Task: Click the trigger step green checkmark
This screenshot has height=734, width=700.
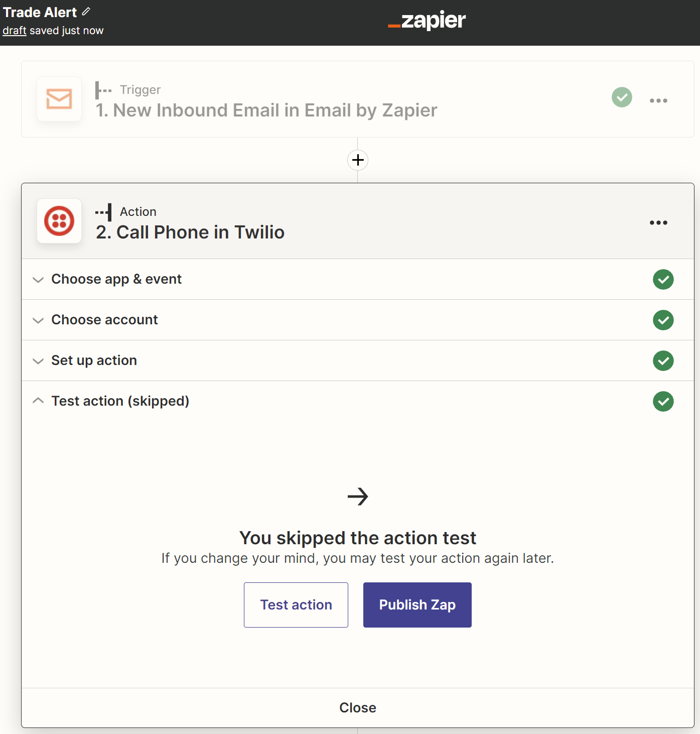Action: tap(622, 97)
